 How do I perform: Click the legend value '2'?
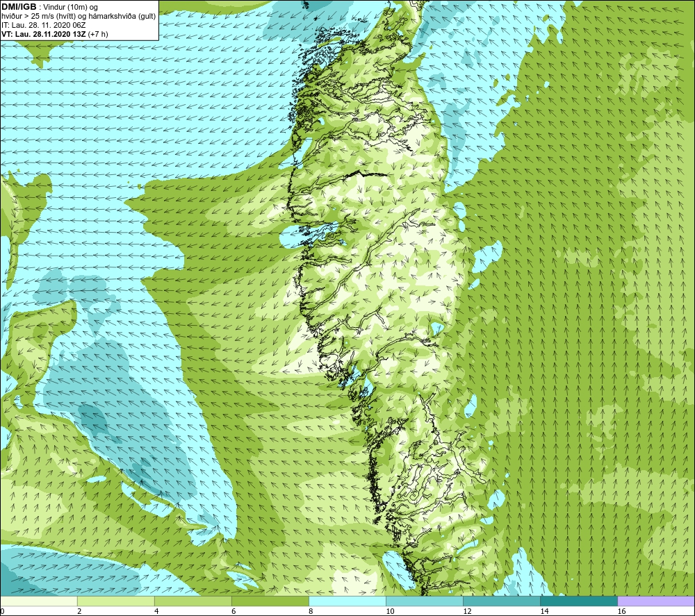tap(79, 611)
